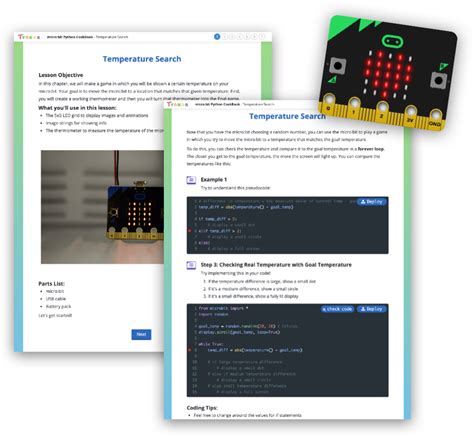Image resolution: width=474 pixels, height=437 pixels.
Task: Click the Tynker logo on the front lesson page
Action: coord(177,104)
